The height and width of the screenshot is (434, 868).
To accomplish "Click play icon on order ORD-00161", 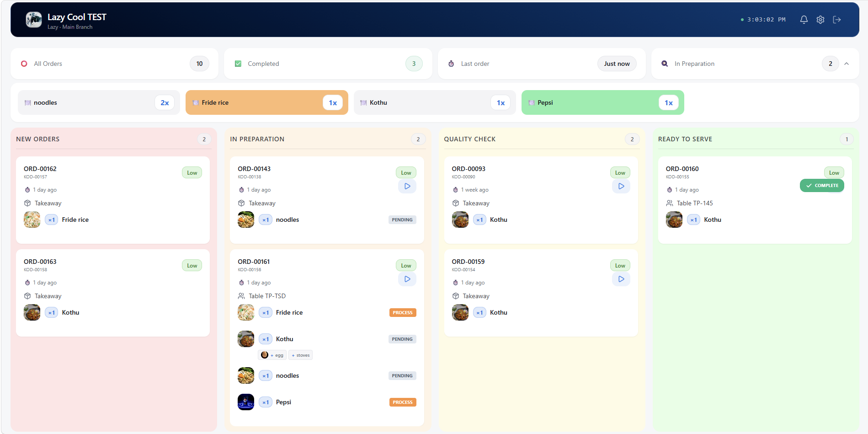I will point(407,279).
